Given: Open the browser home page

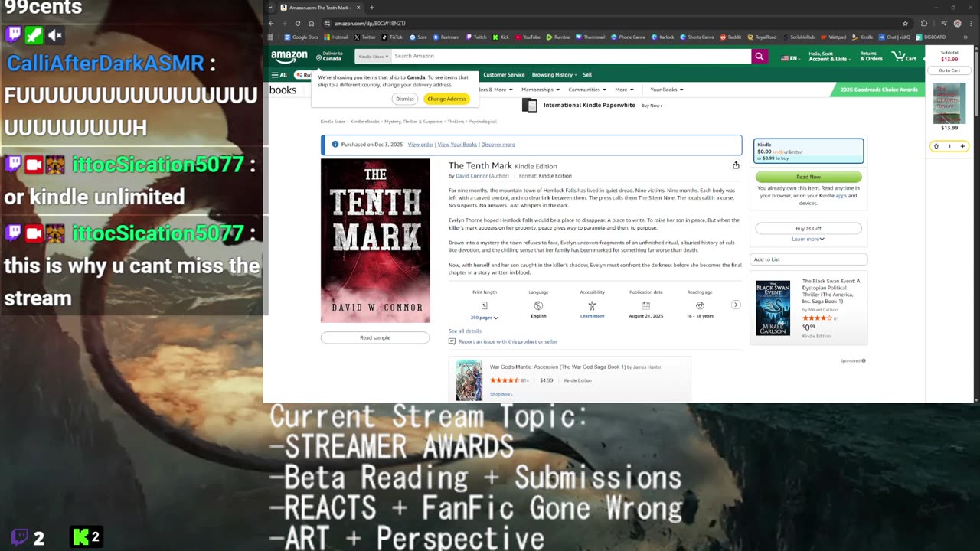Looking at the screenshot, I should point(311,23).
